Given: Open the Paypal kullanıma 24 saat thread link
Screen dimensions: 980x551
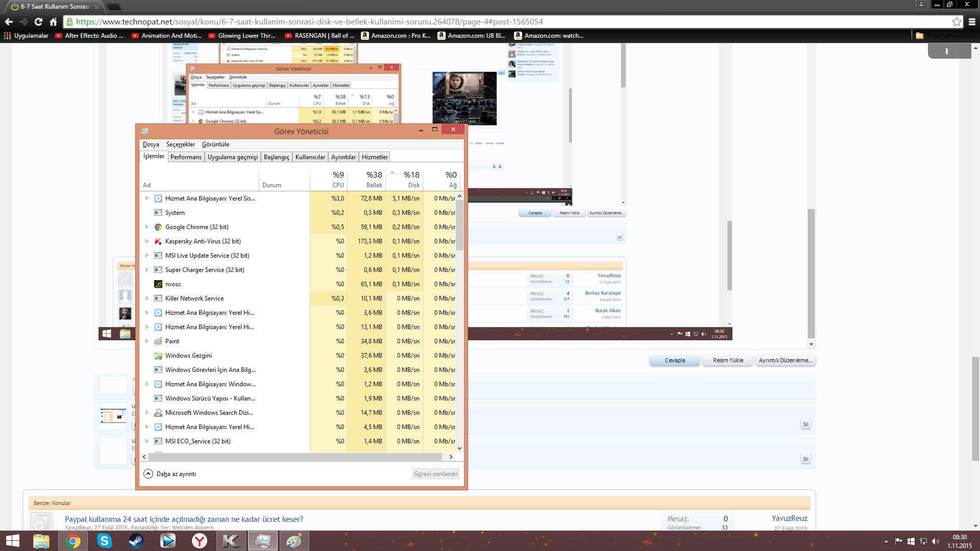Looking at the screenshot, I should pyautogui.click(x=184, y=519).
